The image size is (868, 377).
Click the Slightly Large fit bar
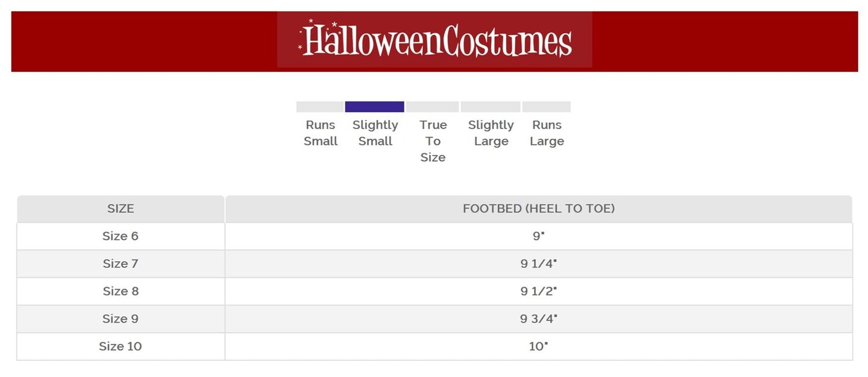[x=490, y=107]
